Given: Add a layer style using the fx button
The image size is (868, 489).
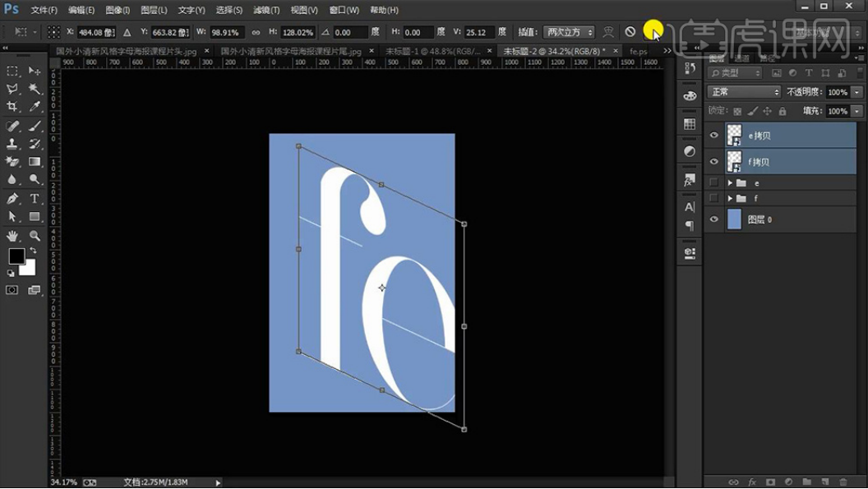Looking at the screenshot, I should pyautogui.click(x=751, y=482).
